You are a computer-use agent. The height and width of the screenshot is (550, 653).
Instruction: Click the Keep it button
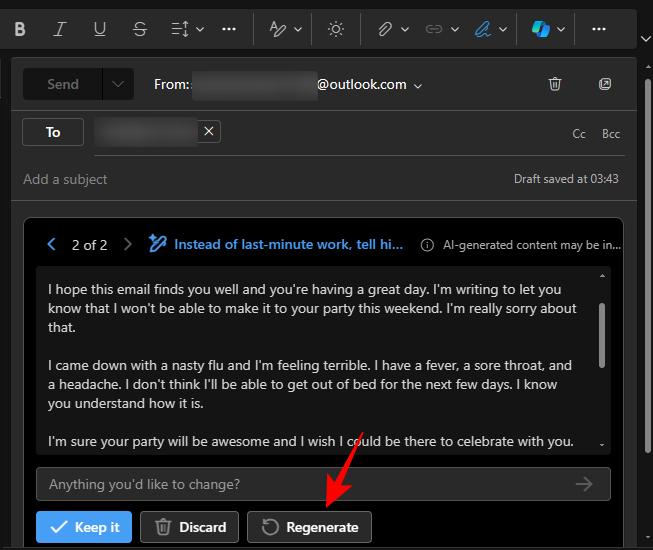[x=84, y=527]
